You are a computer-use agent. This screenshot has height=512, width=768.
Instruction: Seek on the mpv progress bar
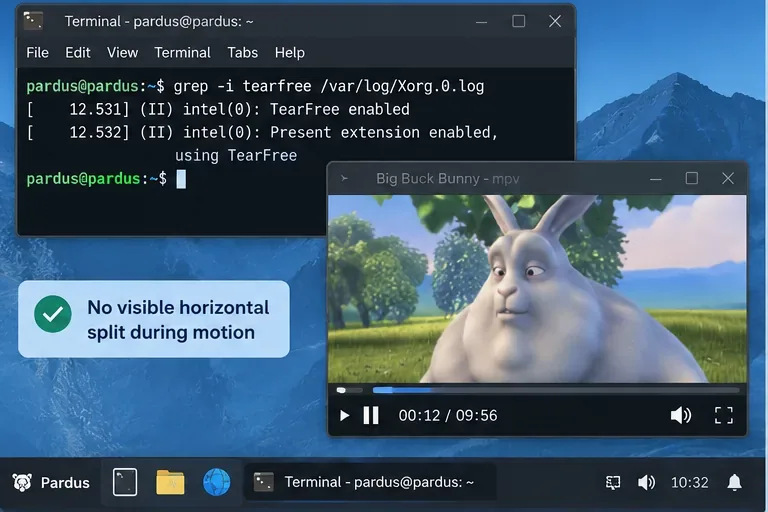point(555,390)
